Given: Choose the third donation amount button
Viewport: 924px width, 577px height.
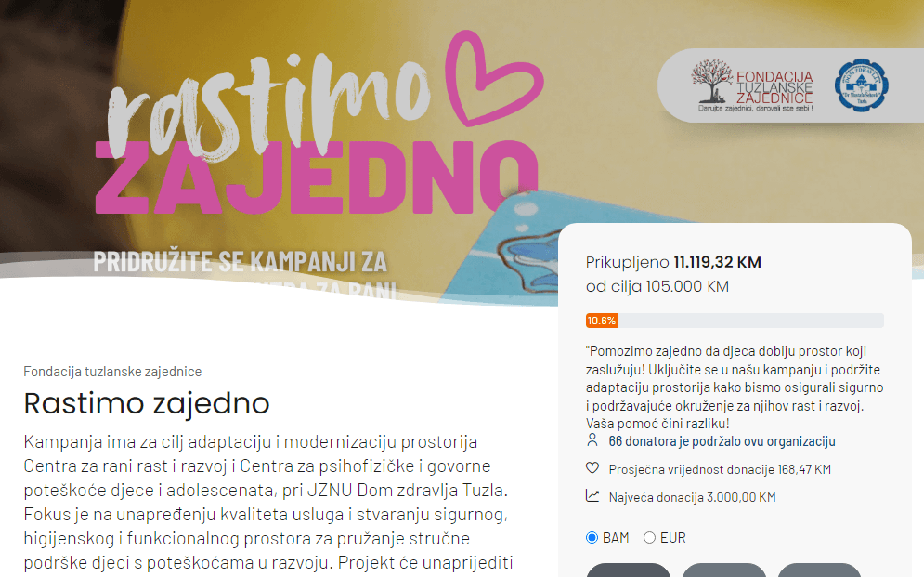Looking at the screenshot, I should click(820, 570).
